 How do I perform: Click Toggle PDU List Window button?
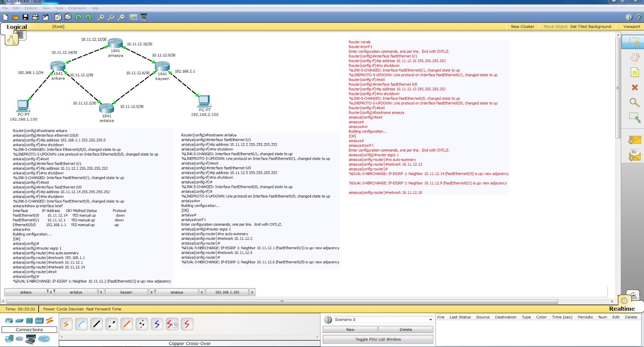coord(378,339)
